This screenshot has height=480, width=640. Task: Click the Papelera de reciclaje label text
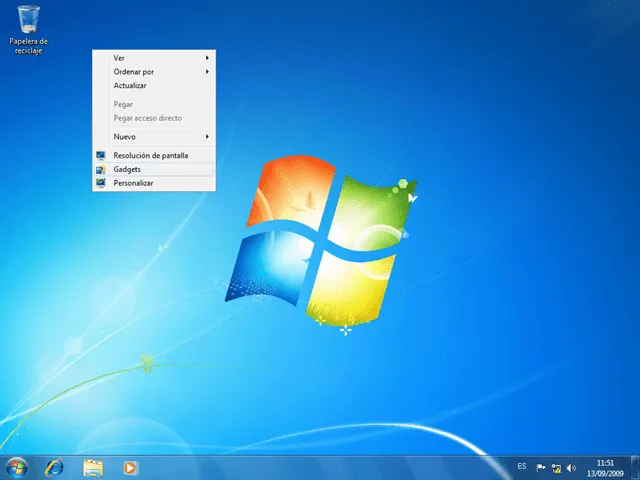[x=29, y=46]
